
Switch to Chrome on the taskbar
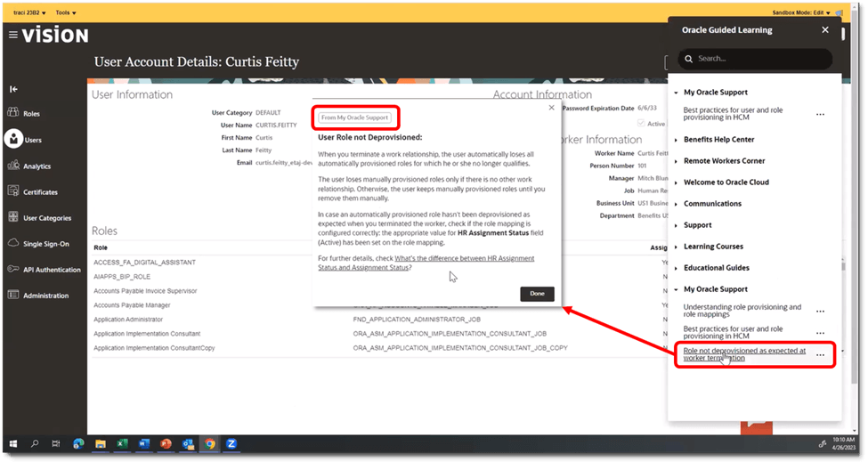pyautogui.click(x=209, y=443)
